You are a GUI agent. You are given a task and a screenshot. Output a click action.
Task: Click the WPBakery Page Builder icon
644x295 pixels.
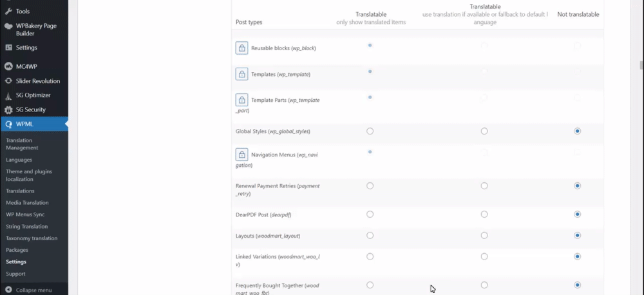(8, 26)
